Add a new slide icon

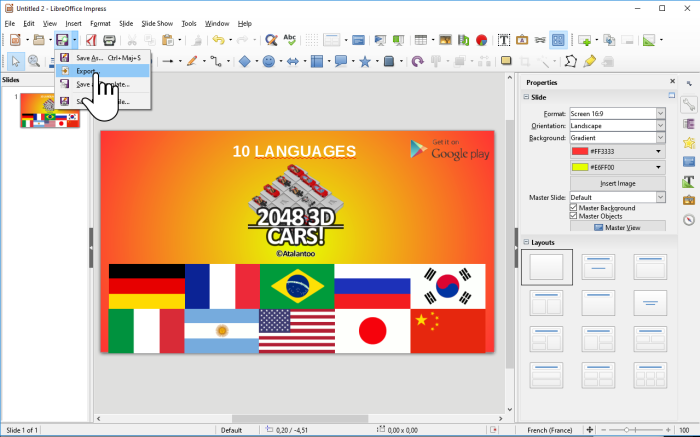(584, 40)
